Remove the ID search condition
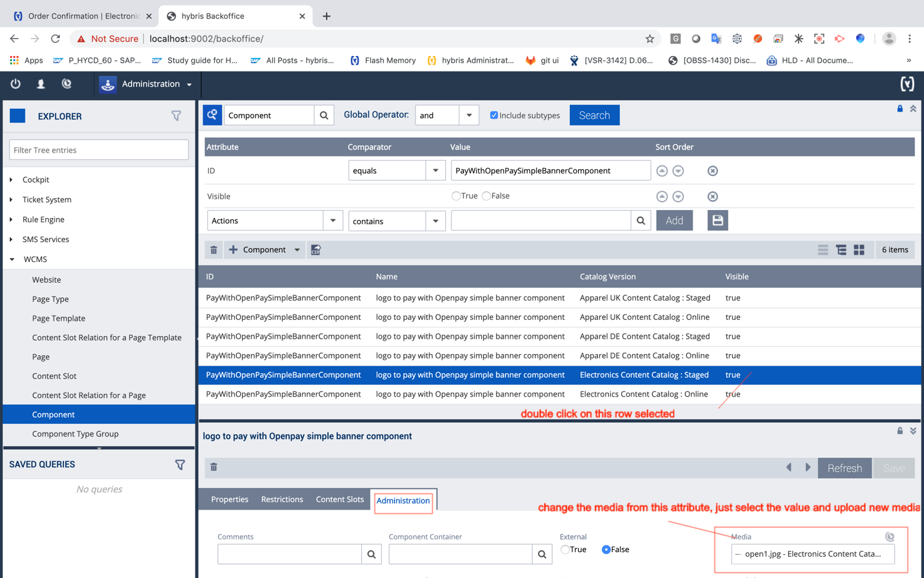 (x=712, y=171)
